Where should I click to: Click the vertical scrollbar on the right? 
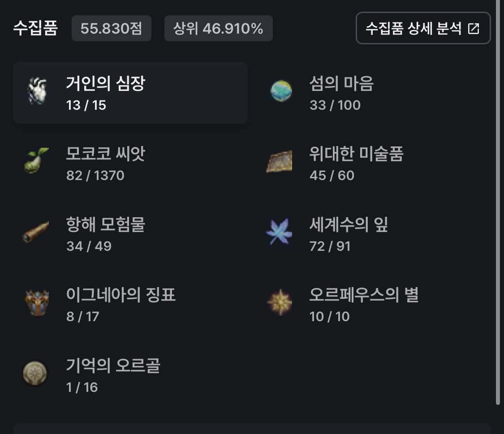[498, 202]
